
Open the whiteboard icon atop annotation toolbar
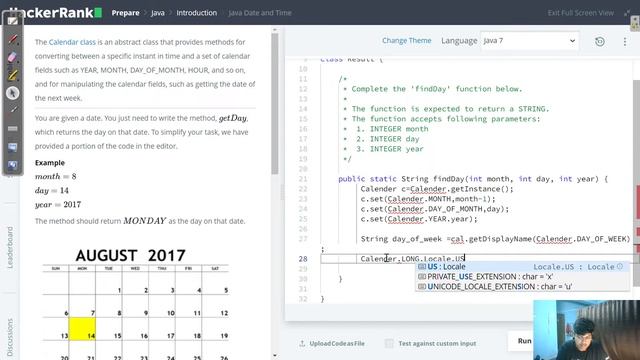[x=13, y=21]
